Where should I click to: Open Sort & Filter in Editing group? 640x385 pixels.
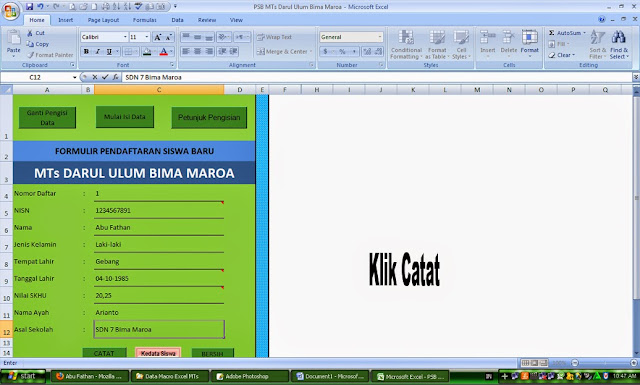598,45
